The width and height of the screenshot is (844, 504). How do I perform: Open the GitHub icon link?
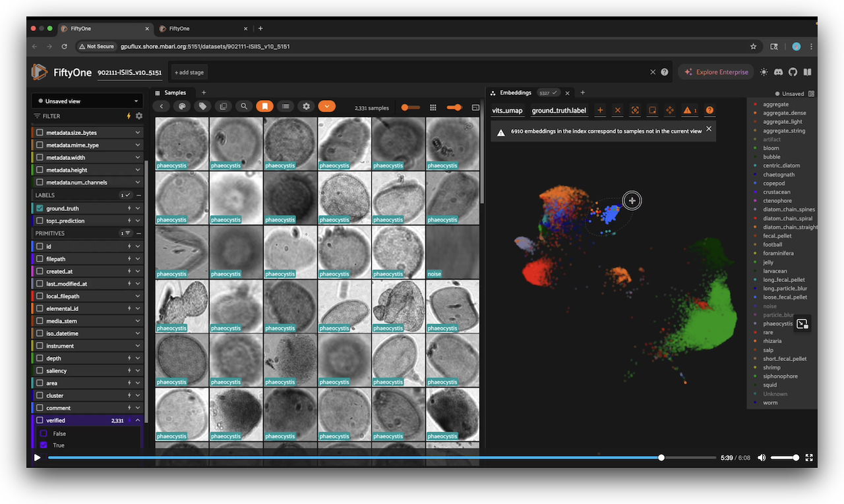coord(793,72)
